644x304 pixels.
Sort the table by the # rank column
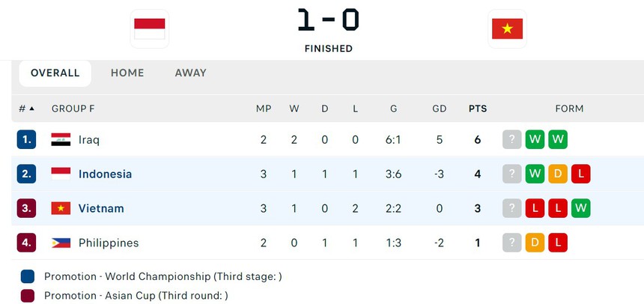26,109
